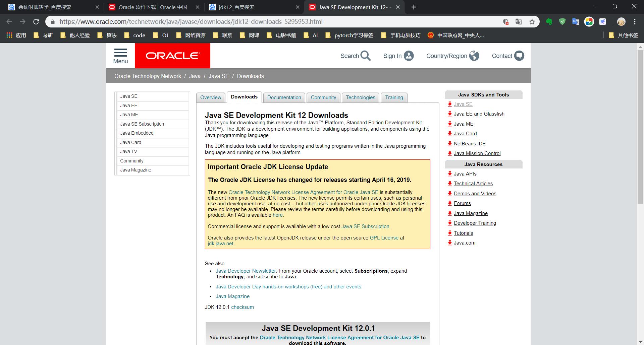Click the JDK 12.0.1 checksum link
644x345 pixels.
point(242,307)
